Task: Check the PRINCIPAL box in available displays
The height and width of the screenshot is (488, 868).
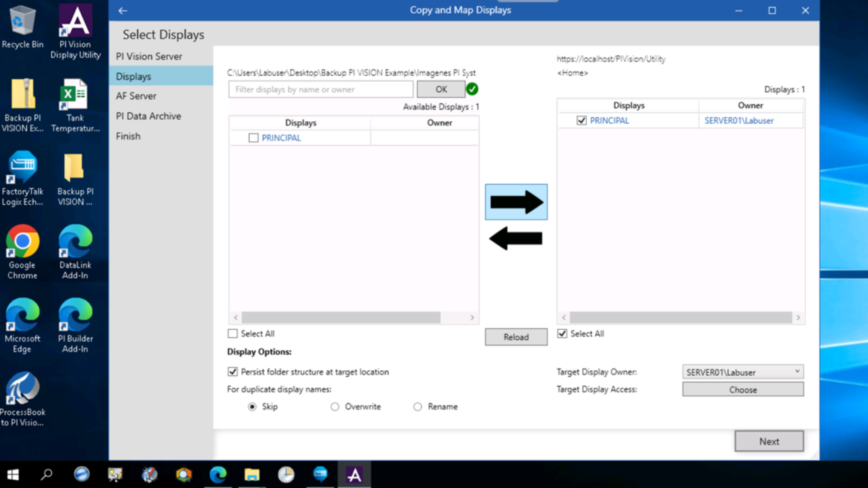Action: 254,138
